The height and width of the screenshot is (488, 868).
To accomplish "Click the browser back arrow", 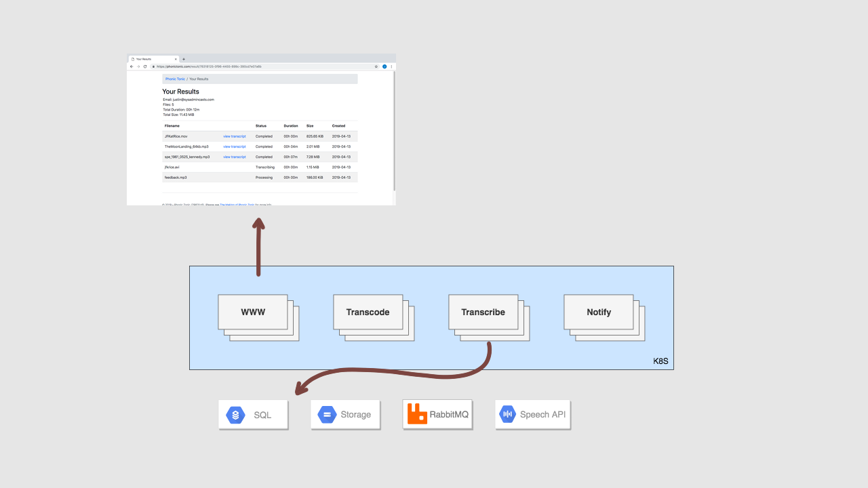I will pos(131,66).
